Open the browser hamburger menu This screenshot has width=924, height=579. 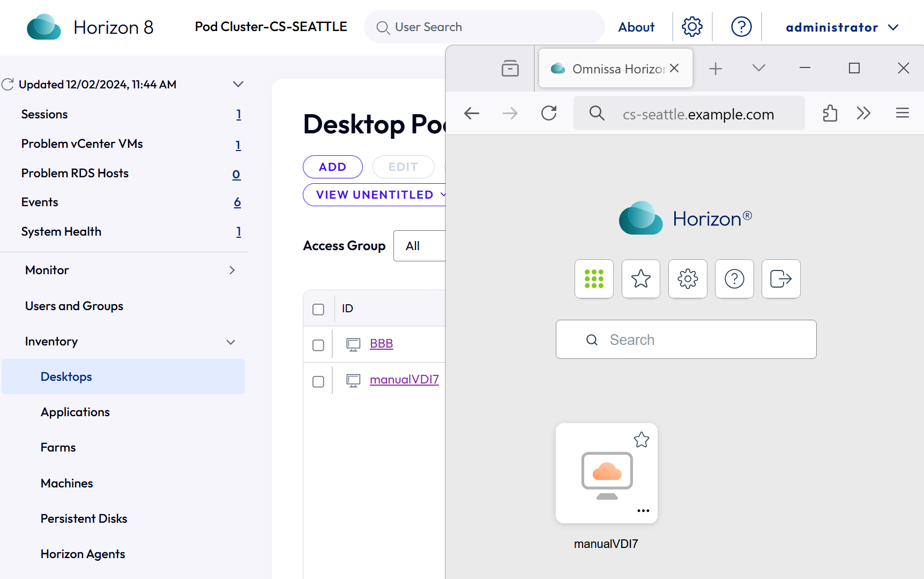(x=903, y=113)
